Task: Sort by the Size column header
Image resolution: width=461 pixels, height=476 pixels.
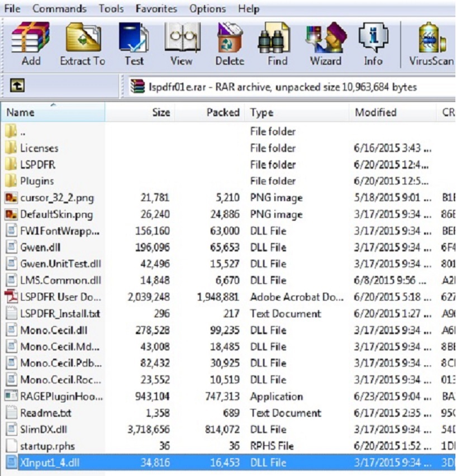Action: pos(140,112)
